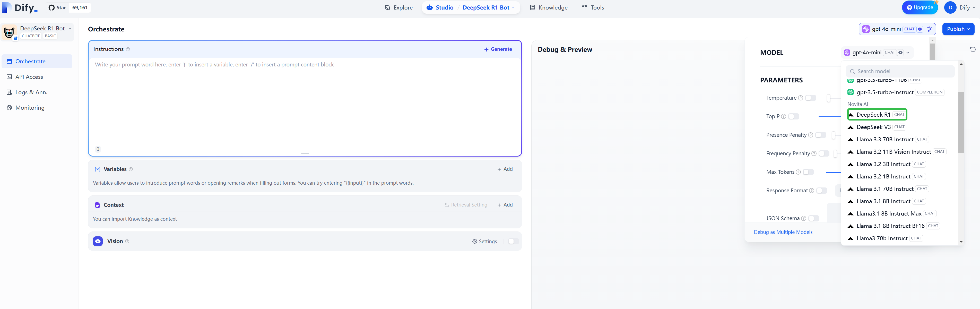The image size is (980, 309).
Task: Toggle the Temperature parameter switch
Action: [810, 98]
